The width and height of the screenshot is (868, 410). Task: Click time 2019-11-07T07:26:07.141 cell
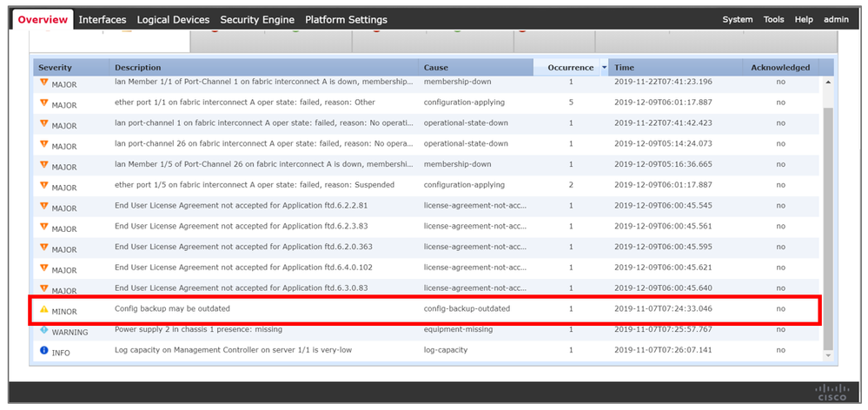point(663,350)
